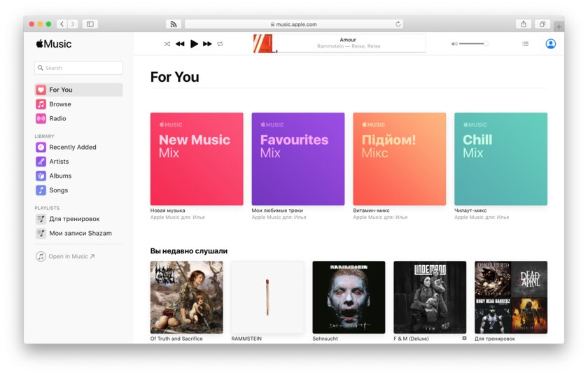The height and width of the screenshot is (375, 588).
Task: Go back in Safari
Action: pyautogui.click(x=62, y=24)
